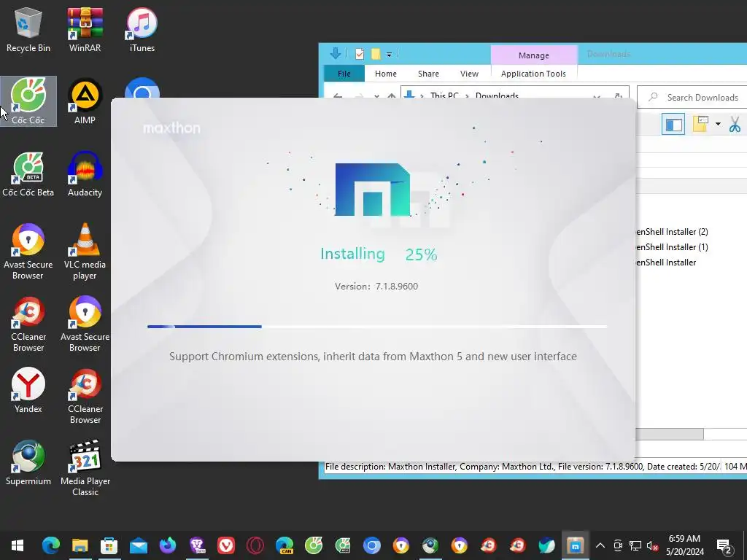Launch Supermium from the taskbar
The image size is (747, 560).
click(430, 545)
